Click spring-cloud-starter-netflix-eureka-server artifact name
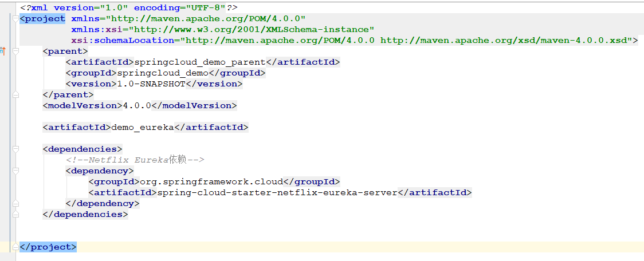The height and width of the screenshot is (261, 644). pyautogui.click(x=277, y=192)
